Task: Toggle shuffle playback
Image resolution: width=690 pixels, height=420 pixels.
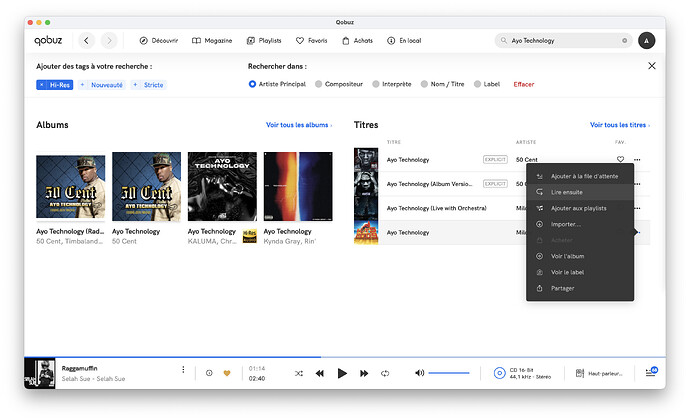Action: pos(299,373)
